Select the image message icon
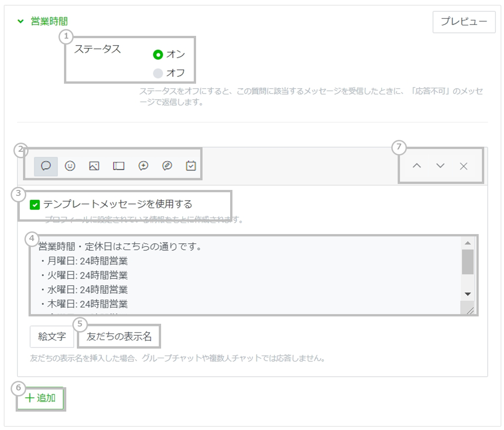This screenshot has height=430, width=504. 94,166
